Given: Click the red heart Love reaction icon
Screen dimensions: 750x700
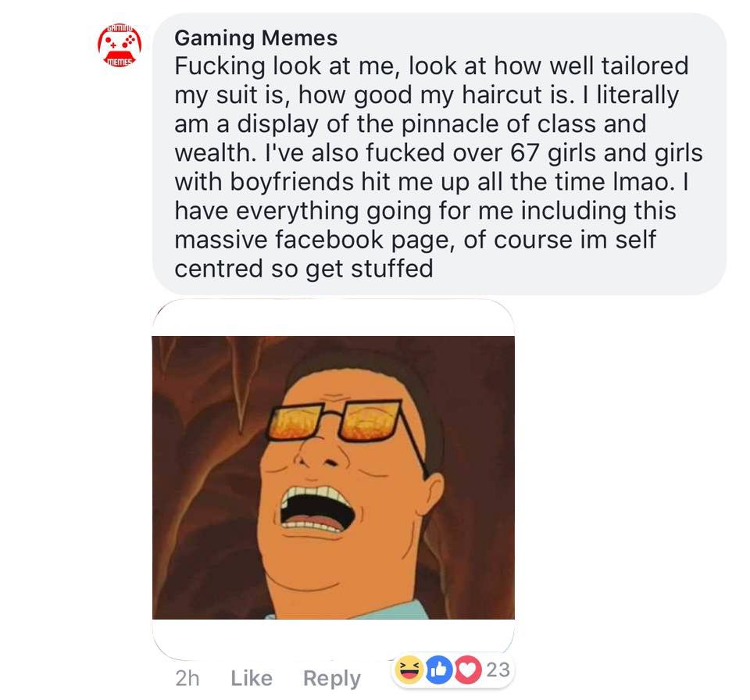Looking at the screenshot, I should (x=467, y=670).
